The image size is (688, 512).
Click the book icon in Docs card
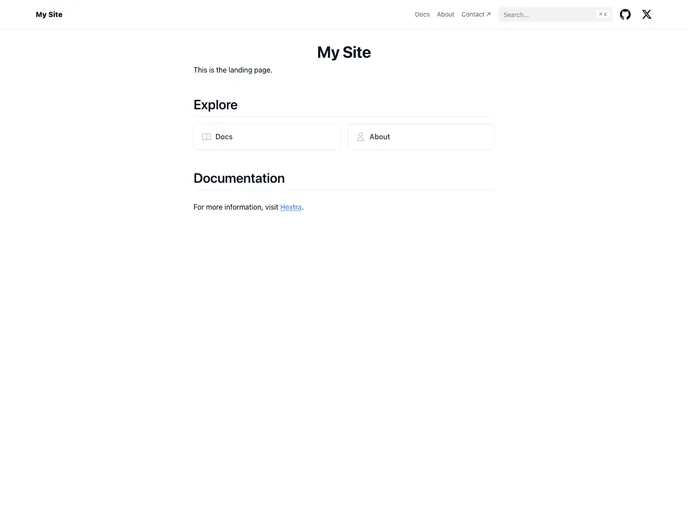(206, 137)
